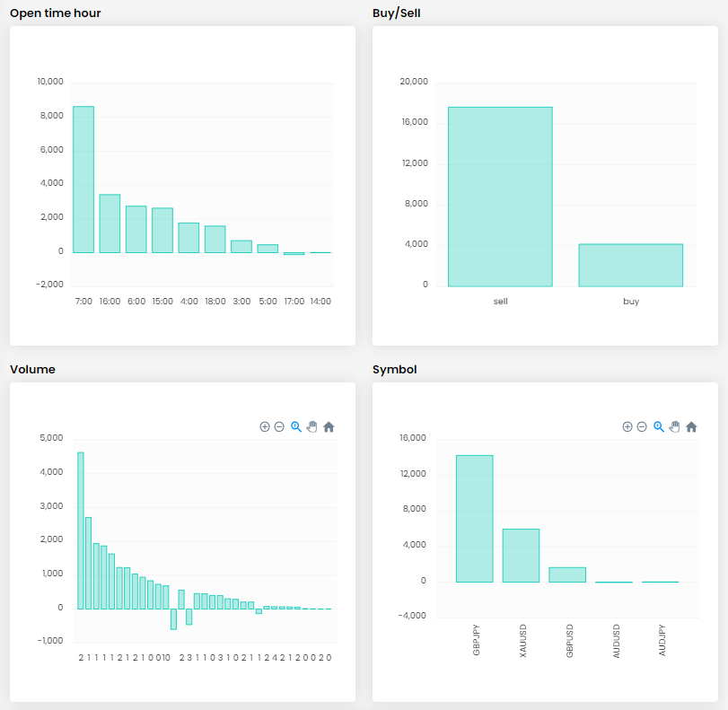Click the deepest negative bar in Volume chart

point(173,619)
